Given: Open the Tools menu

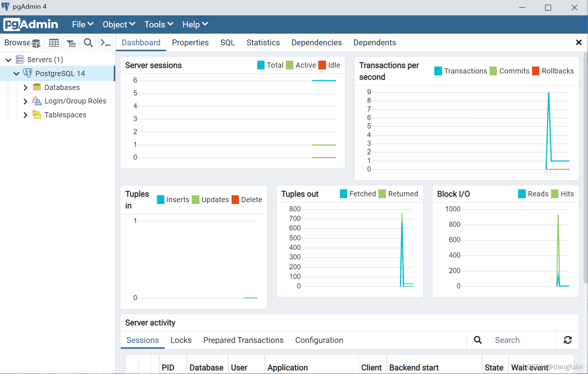Looking at the screenshot, I should [x=159, y=24].
